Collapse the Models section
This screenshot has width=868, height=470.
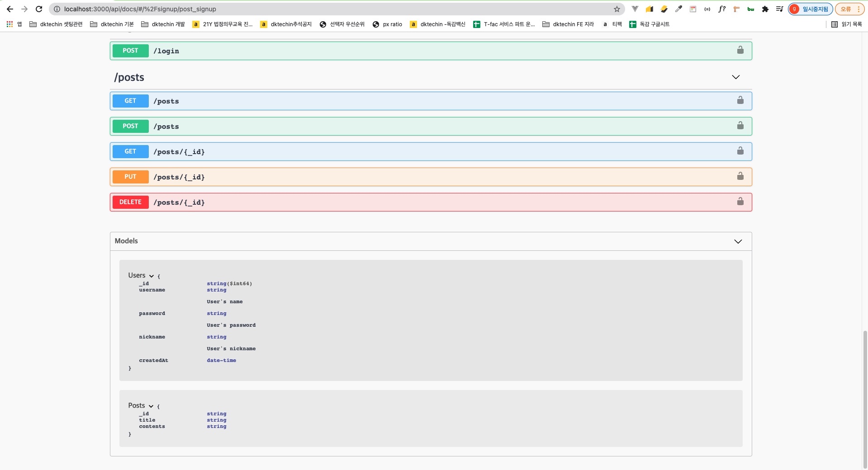pyautogui.click(x=738, y=241)
